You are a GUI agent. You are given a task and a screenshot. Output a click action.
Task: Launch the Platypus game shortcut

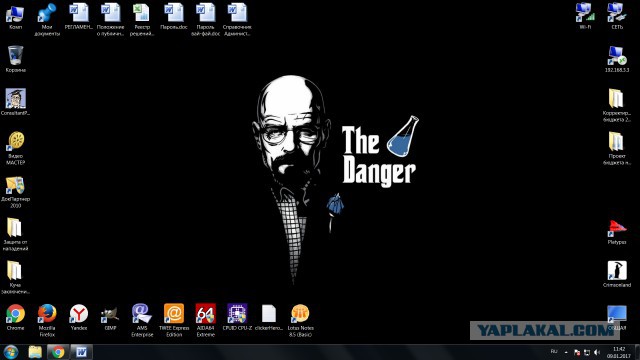tap(617, 232)
